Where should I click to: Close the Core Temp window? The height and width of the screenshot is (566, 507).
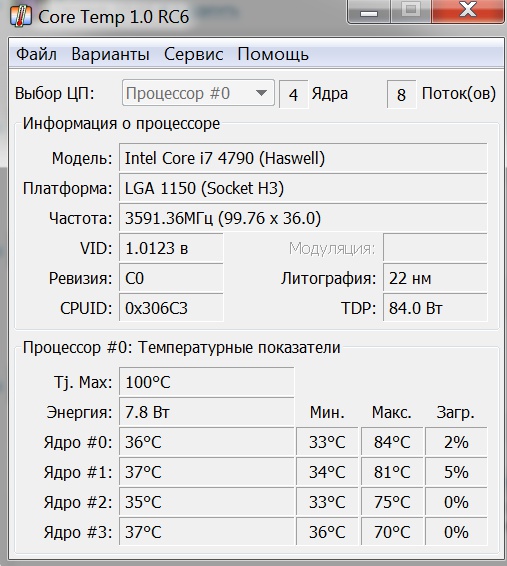click(x=468, y=11)
